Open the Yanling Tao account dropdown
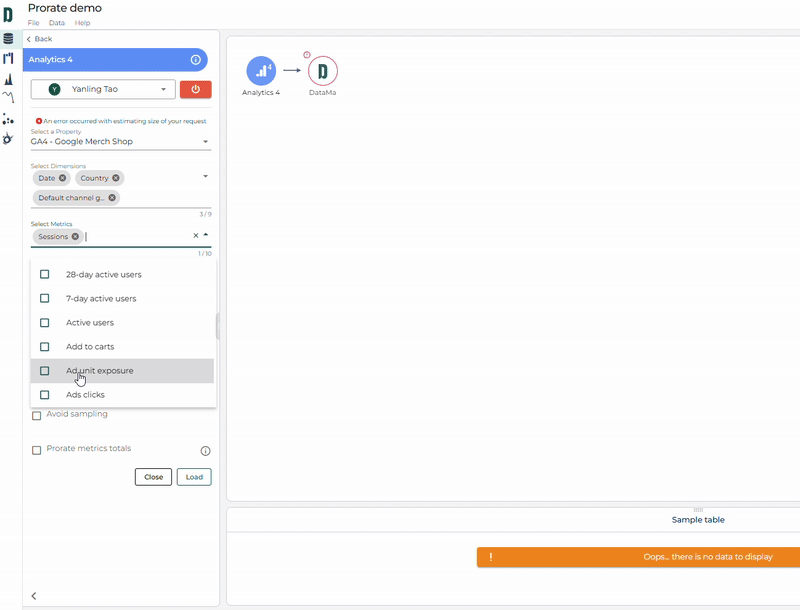Screen dimensions: 800x610 click(103, 89)
